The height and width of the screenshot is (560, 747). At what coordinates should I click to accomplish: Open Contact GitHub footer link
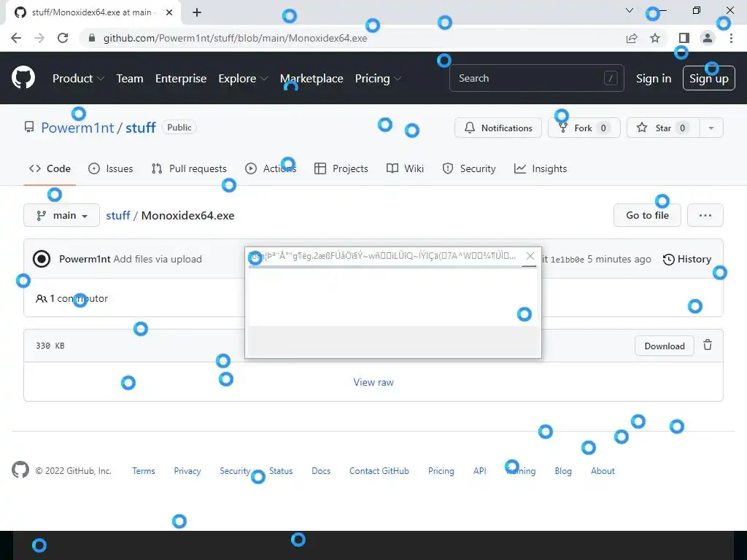tap(379, 471)
